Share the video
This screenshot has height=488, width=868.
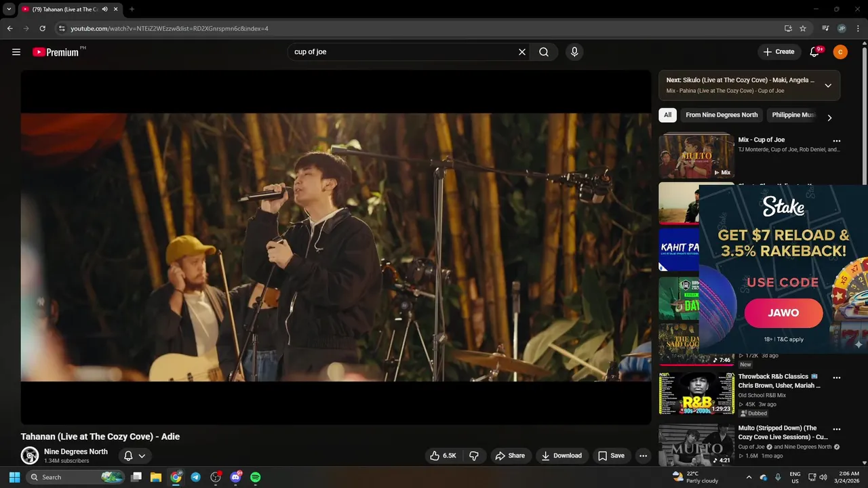click(510, 455)
